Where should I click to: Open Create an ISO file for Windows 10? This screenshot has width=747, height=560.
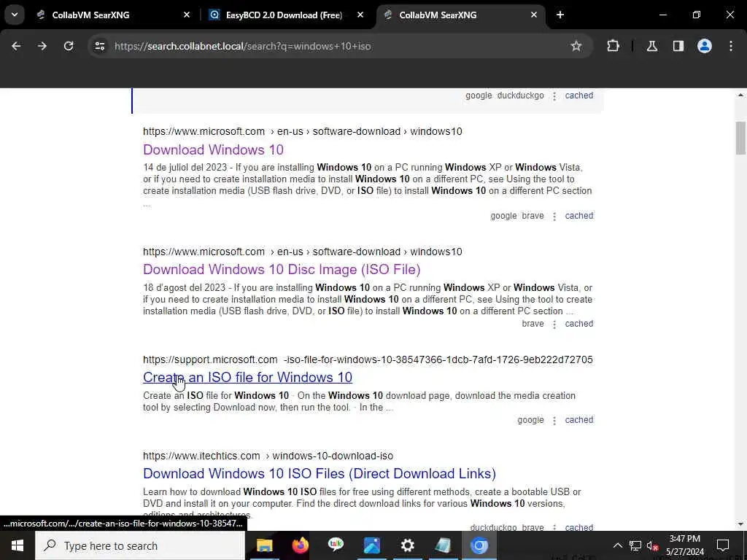[x=248, y=377]
